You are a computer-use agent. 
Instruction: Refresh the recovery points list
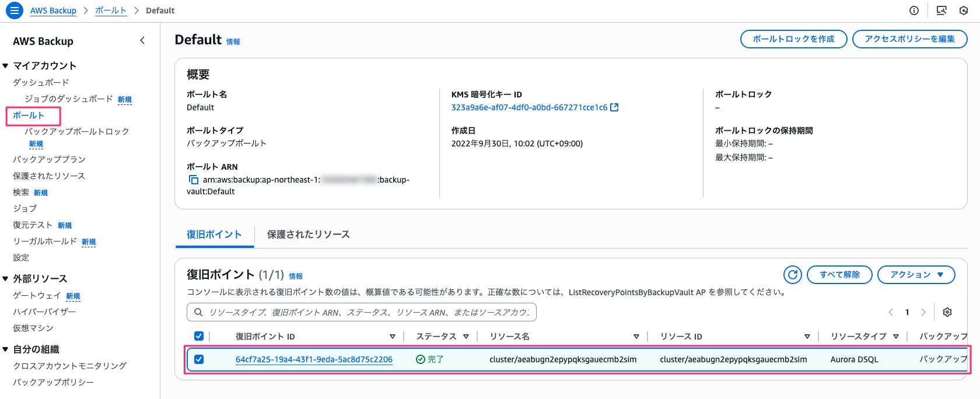793,275
